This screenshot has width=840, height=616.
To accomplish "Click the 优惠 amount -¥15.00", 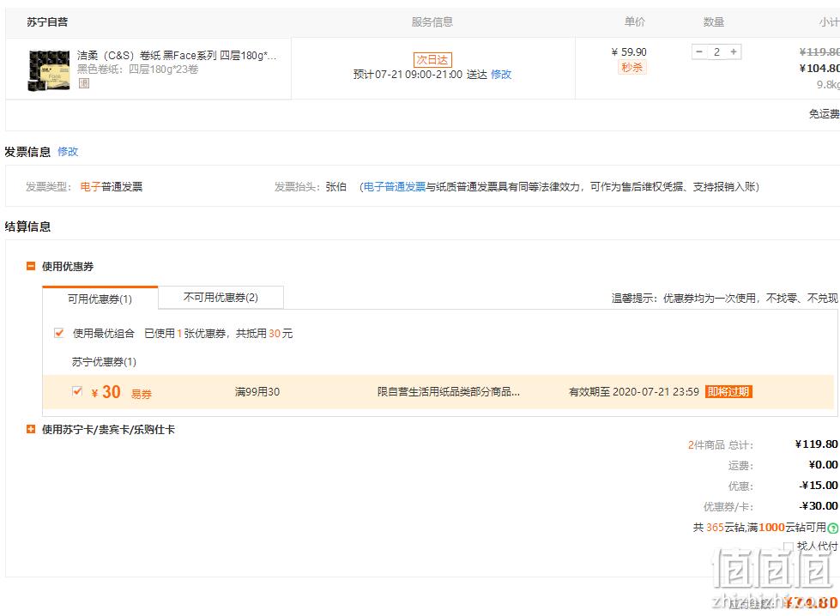I will click(819, 486).
